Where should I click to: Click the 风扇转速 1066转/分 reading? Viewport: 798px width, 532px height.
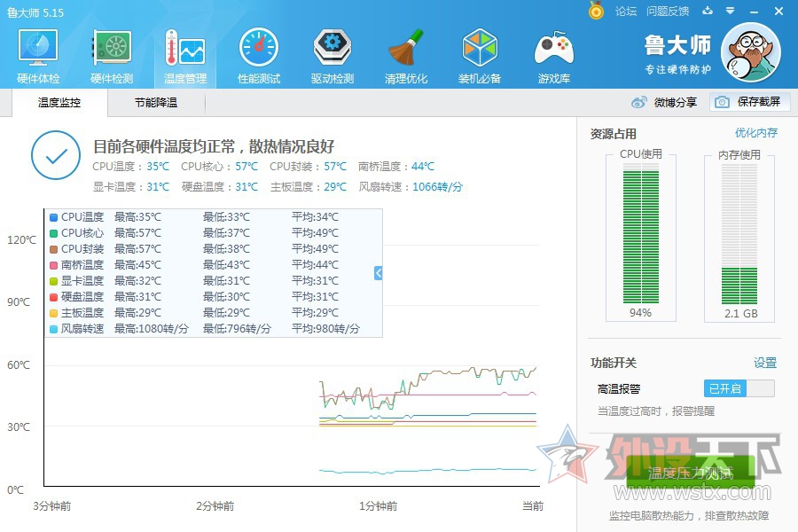(x=411, y=187)
